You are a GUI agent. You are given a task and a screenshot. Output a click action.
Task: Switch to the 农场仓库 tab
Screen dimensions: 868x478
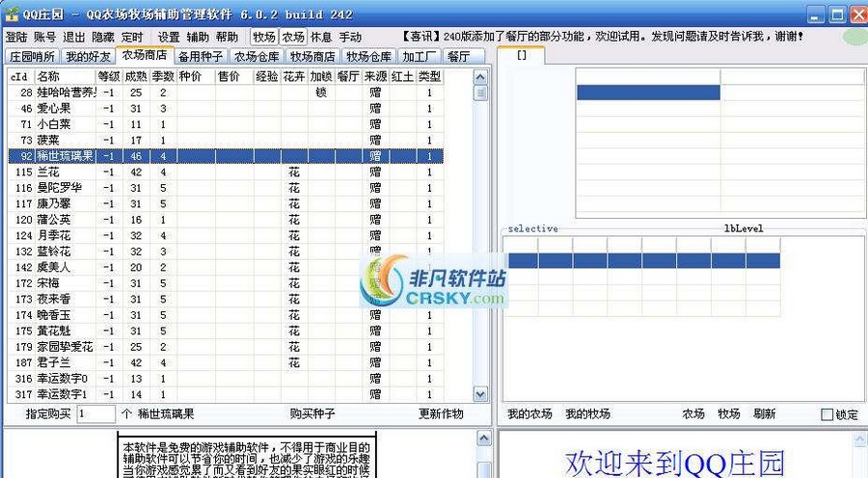click(x=257, y=57)
